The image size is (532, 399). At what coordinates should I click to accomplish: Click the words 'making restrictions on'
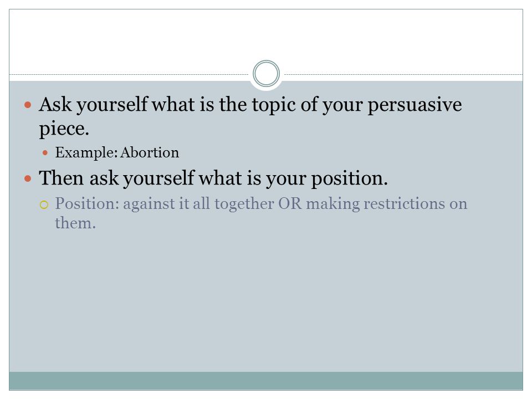click(x=387, y=204)
